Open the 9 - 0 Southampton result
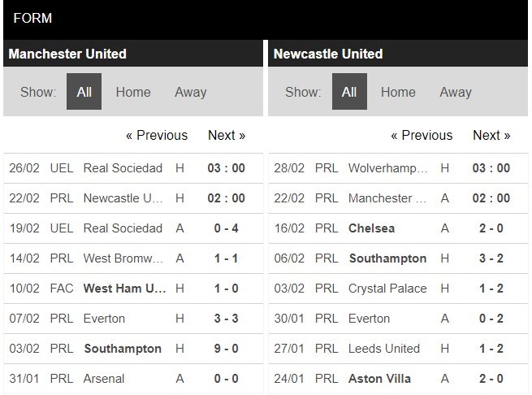The image size is (532, 395). pos(226,349)
